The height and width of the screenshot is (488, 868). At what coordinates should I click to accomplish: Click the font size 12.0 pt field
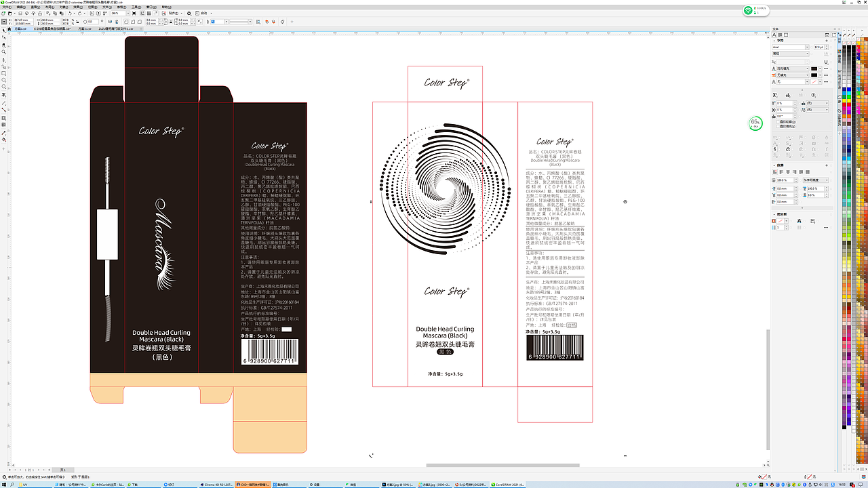(x=818, y=47)
